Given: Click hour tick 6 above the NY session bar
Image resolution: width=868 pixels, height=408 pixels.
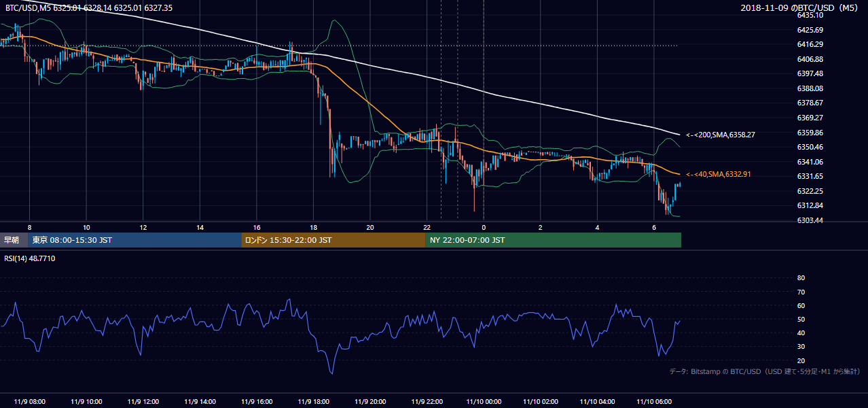Looking at the screenshot, I should click(654, 227).
